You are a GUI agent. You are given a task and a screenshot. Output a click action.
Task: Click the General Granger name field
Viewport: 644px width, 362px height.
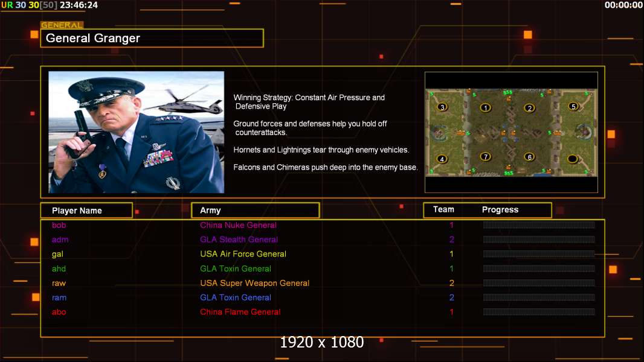152,38
